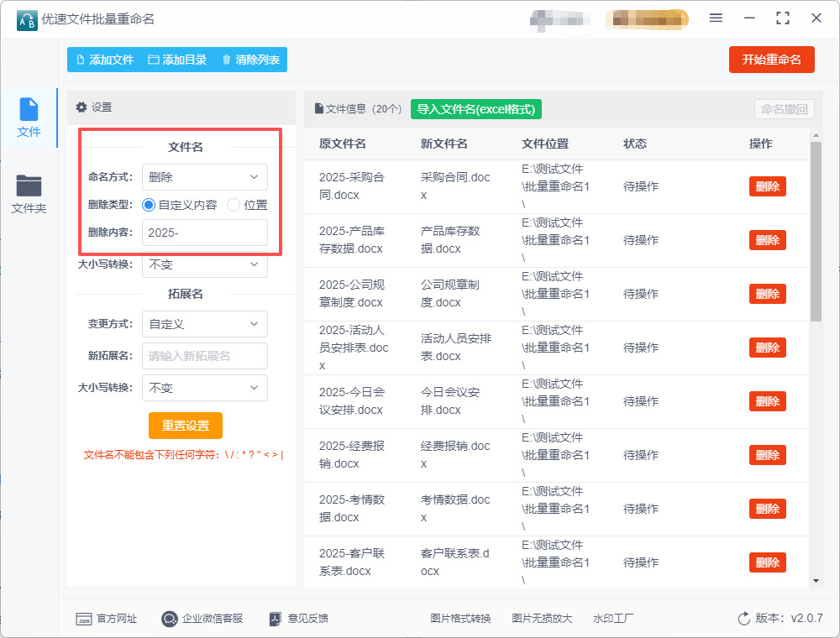Switch to the 文件夹 sidebar tab

point(29,194)
